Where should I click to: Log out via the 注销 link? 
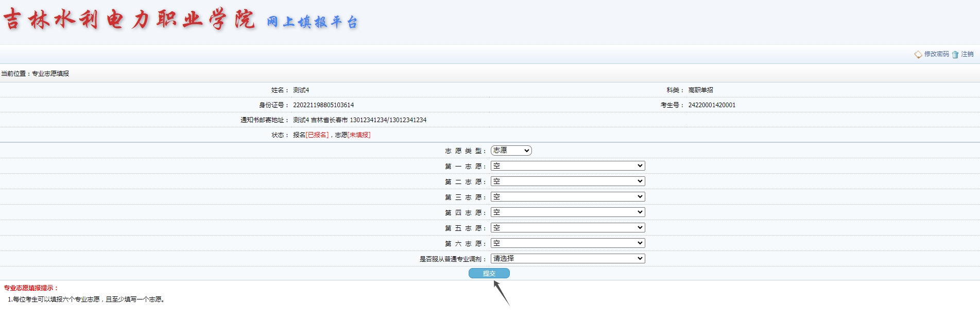point(967,54)
